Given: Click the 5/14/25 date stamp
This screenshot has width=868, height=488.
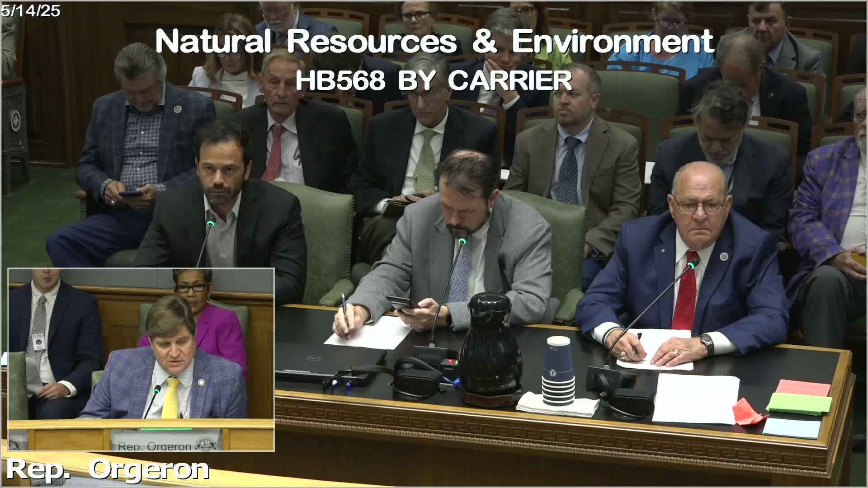Looking at the screenshot, I should [x=31, y=11].
